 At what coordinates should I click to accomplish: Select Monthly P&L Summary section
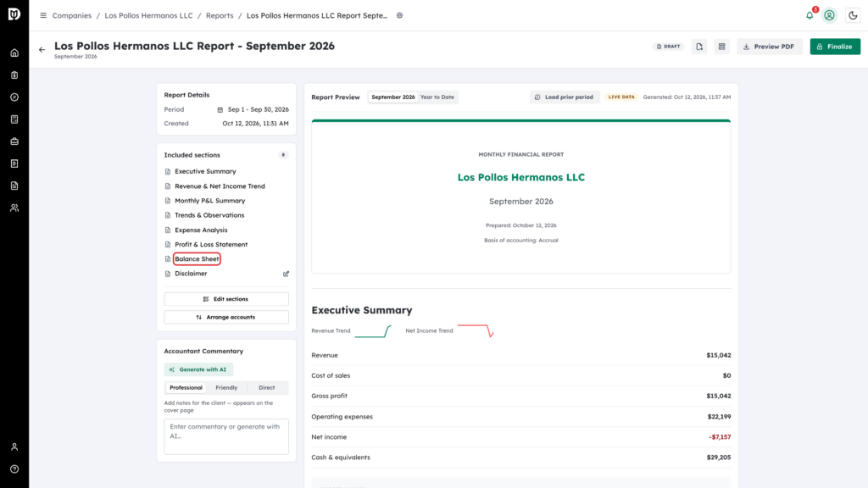[x=210, y=200]
